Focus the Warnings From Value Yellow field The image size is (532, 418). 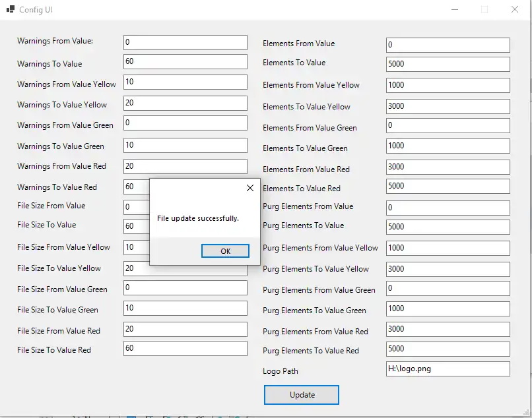(x=185, y=82)
